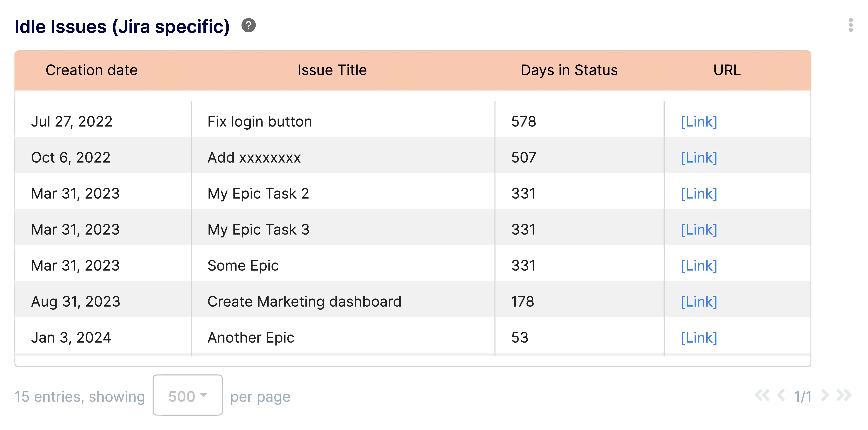868x430 pixels.
Task: Open link for Add xxxxxxxx issue
Action: (699, 158)
